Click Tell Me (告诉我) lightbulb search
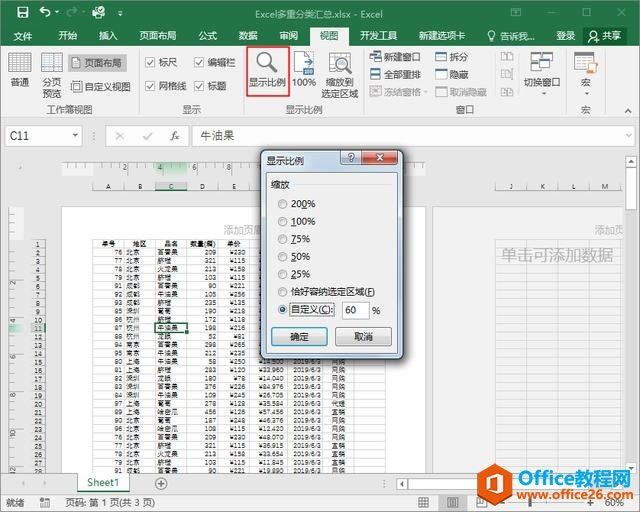 tap(511, 36)
